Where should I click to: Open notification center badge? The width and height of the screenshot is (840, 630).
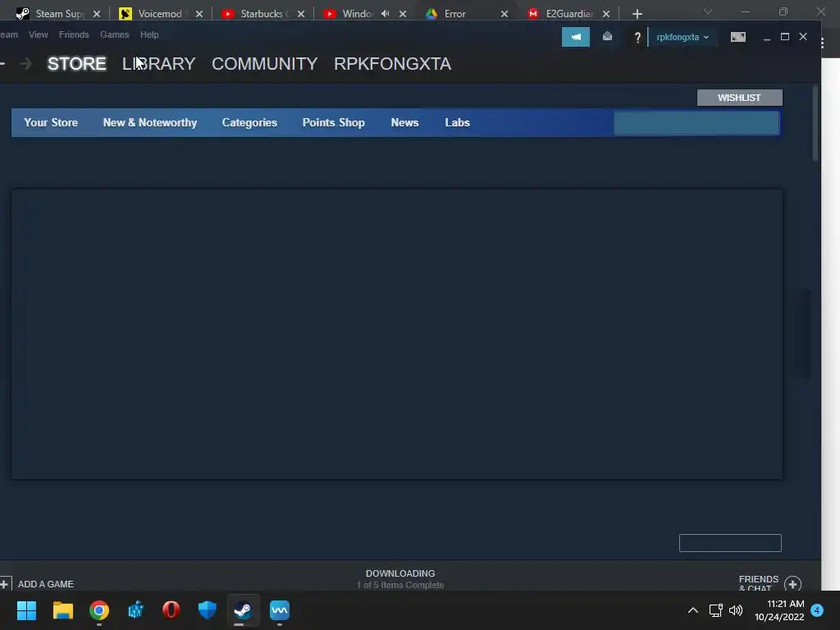pyautogui.click(x=817, y=610)
